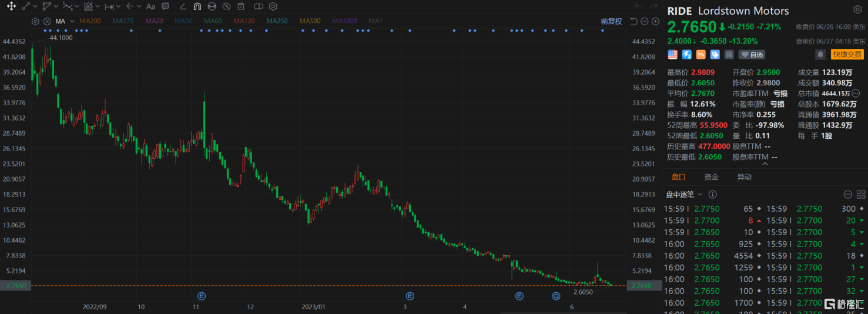Toggle the magnet snap mode
Viewport: 868px width, 314px height.
[197, 6]
